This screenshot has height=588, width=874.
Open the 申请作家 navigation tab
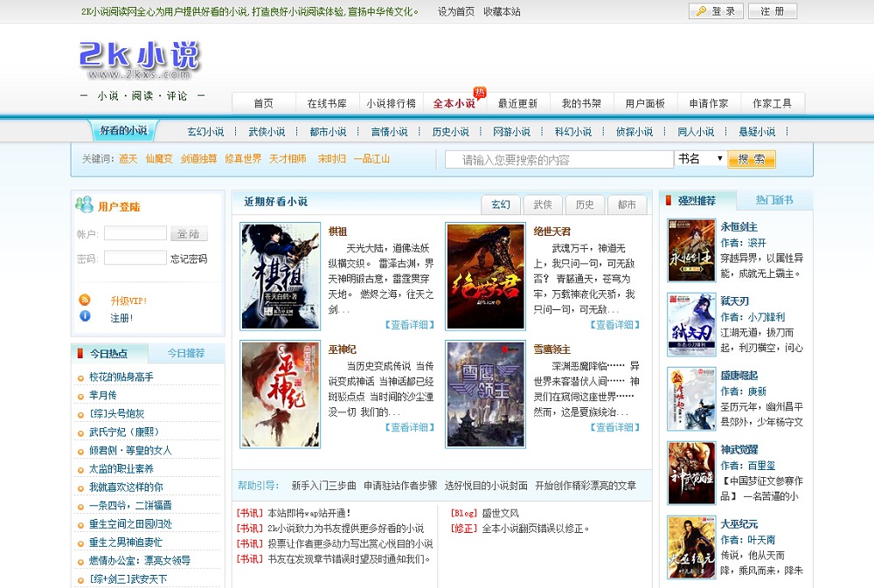pos(709,104)
